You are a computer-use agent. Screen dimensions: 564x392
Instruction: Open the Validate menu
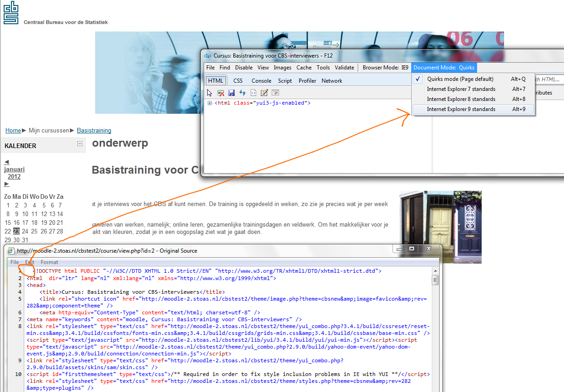344,68
